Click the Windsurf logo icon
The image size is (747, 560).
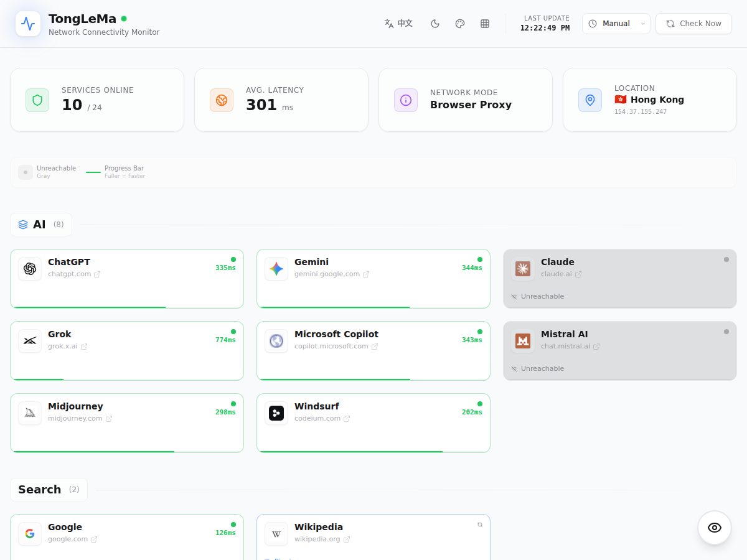coord(276,413)
